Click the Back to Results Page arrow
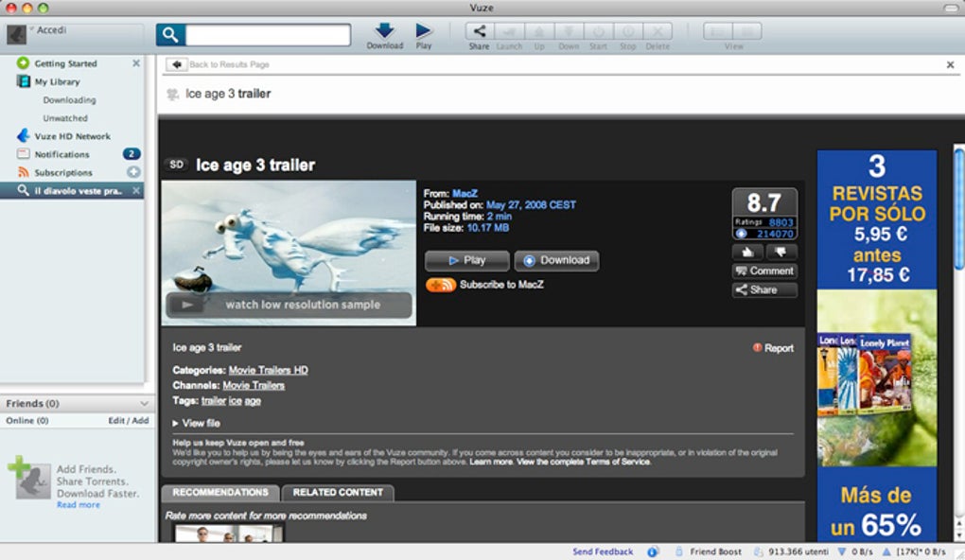965x560 pixels. click(177, 64)
